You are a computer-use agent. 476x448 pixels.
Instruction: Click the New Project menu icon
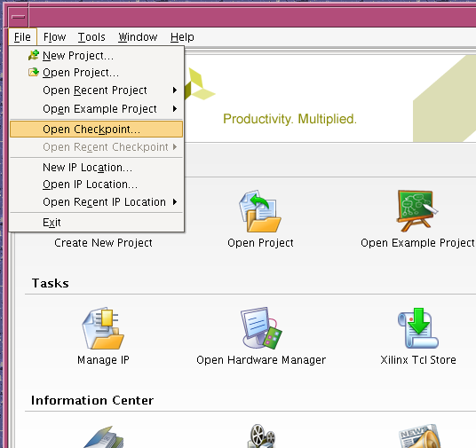coord(34,55)
